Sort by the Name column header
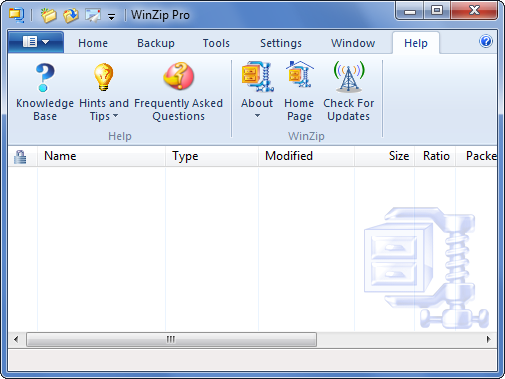The width and height of the screenshot is (505, 379). pyautogui.click(x=101, y=156)
